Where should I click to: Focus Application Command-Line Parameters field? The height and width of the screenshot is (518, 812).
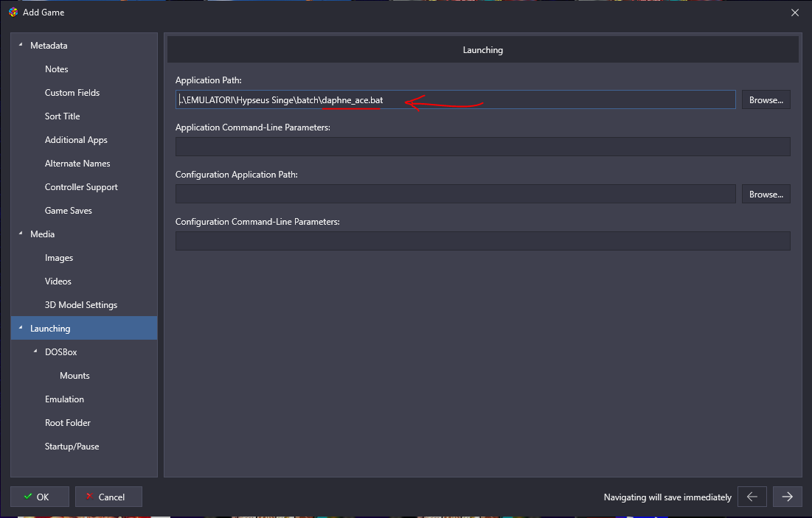[482, 147]
